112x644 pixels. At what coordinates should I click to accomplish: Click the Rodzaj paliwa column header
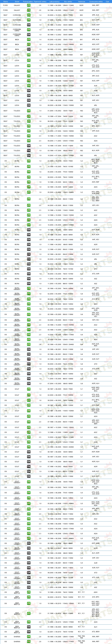pyautogui.click(x=28, y=1)
